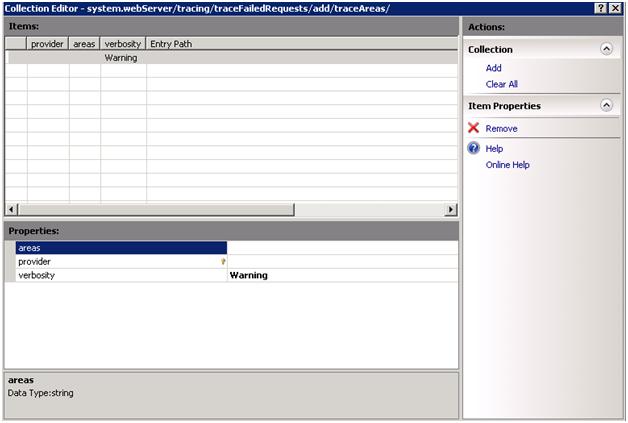Click the verbosity value Warning

point(249,275)
